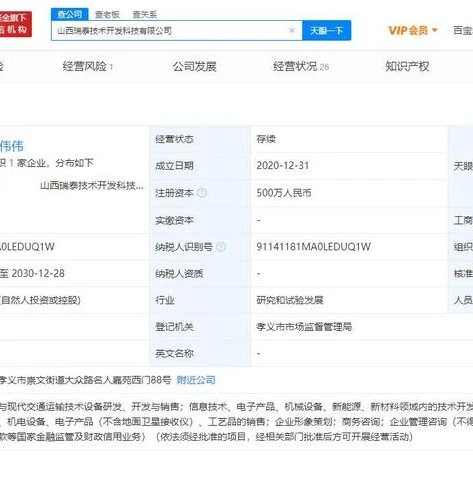Clear the search box with the X icon

pyautogui.click(x=292, y=31)
